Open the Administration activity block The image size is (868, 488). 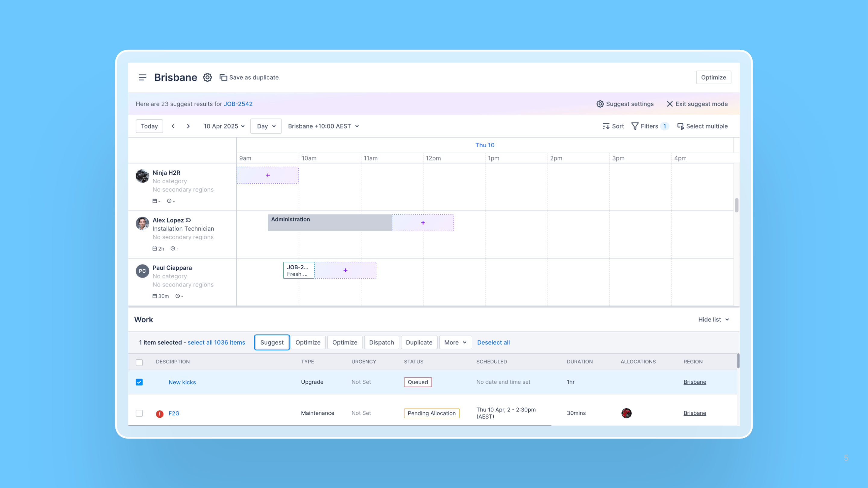pos(329,223)
